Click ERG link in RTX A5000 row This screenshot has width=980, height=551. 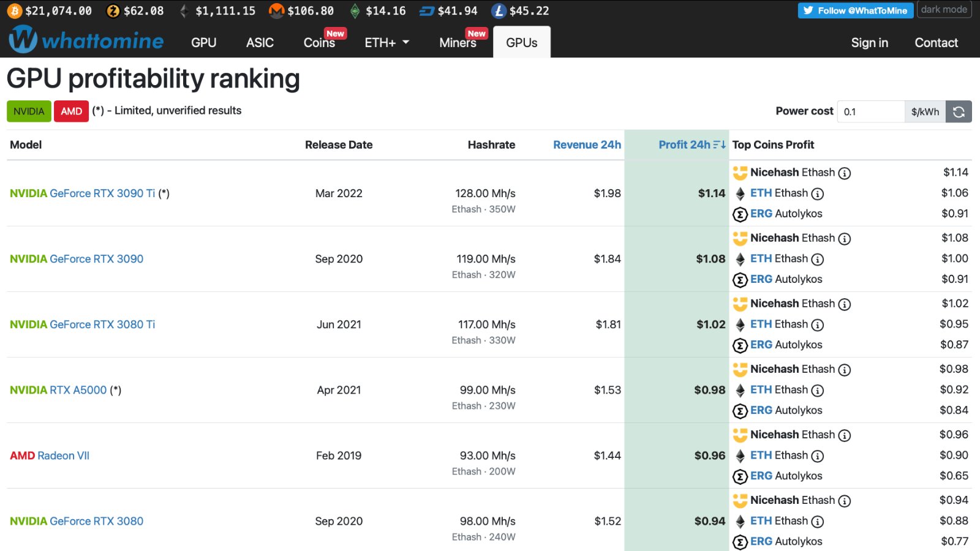[761, 410]
